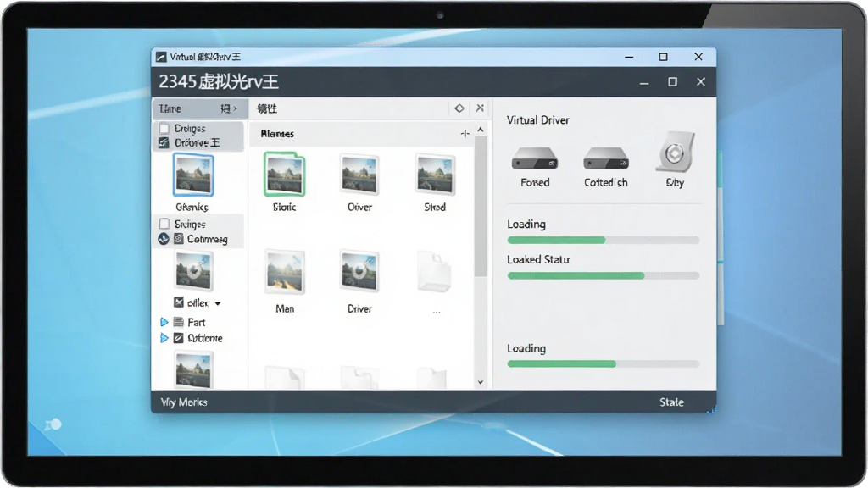Open the Driver disc image thumbnail
The height and width of the screenshot is (488, 868).
(359, 272)
